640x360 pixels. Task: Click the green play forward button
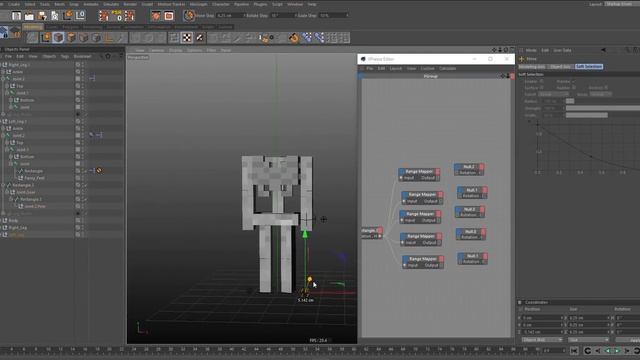[617, 351]
